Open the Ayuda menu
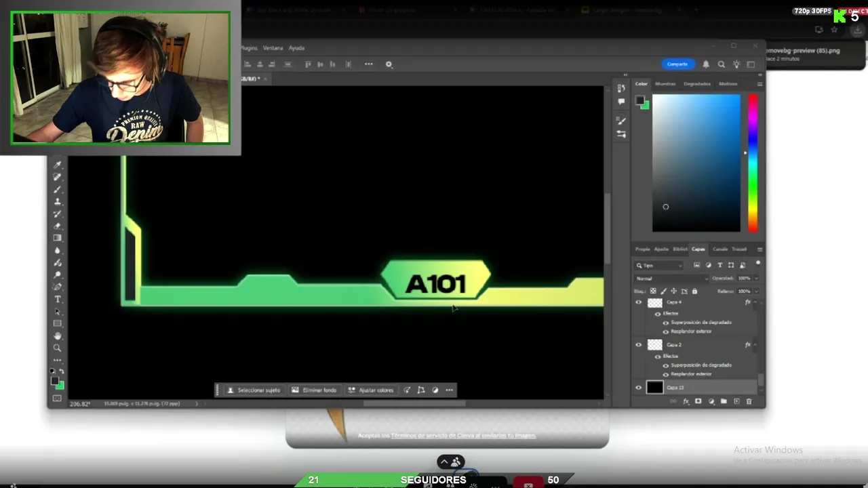868x488 pixels. (x=296, y=48)
